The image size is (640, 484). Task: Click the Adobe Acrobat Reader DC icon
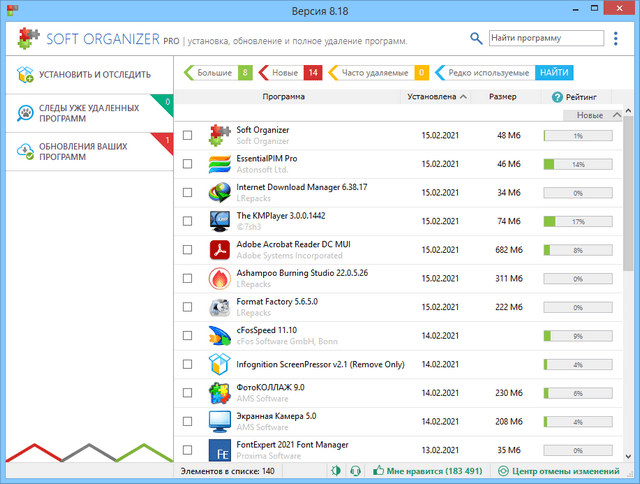[220, 250]
